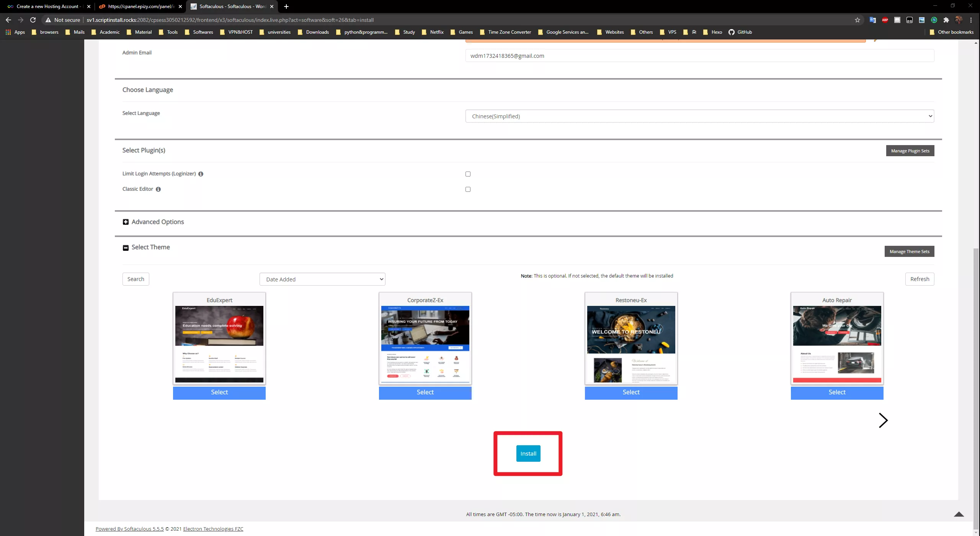980x536 pixels.
Task: Click next arrow in theme carousel
Action: pos(883,420)
